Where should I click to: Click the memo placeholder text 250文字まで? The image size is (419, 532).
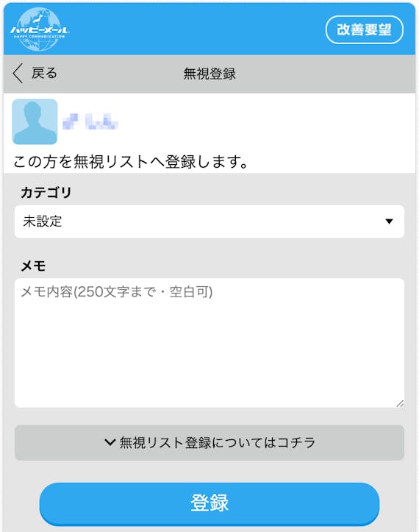(117, 292)
